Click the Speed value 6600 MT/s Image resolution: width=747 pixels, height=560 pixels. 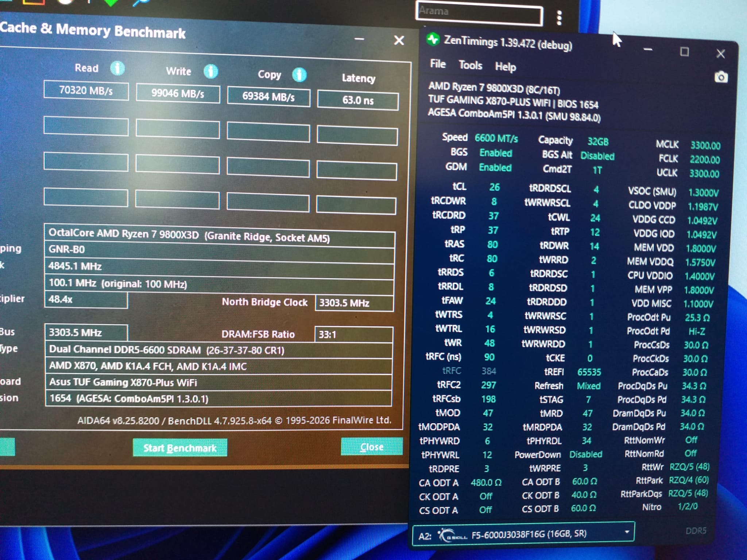click(x=496, y=139)
